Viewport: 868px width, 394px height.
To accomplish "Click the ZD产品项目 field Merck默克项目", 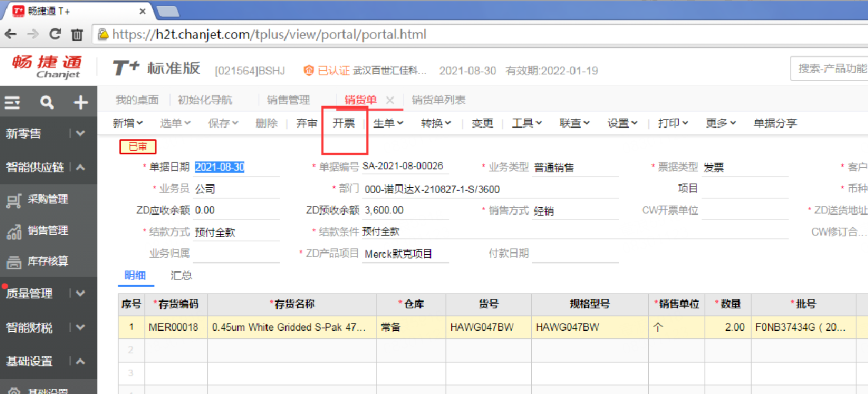I will click(x=405, y=254).
